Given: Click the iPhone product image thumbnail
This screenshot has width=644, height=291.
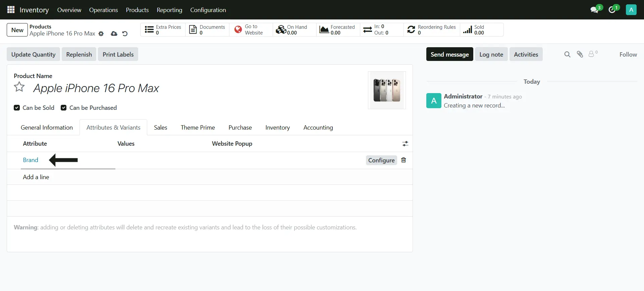Looking at the screenshot, I should tap(387, 90).
